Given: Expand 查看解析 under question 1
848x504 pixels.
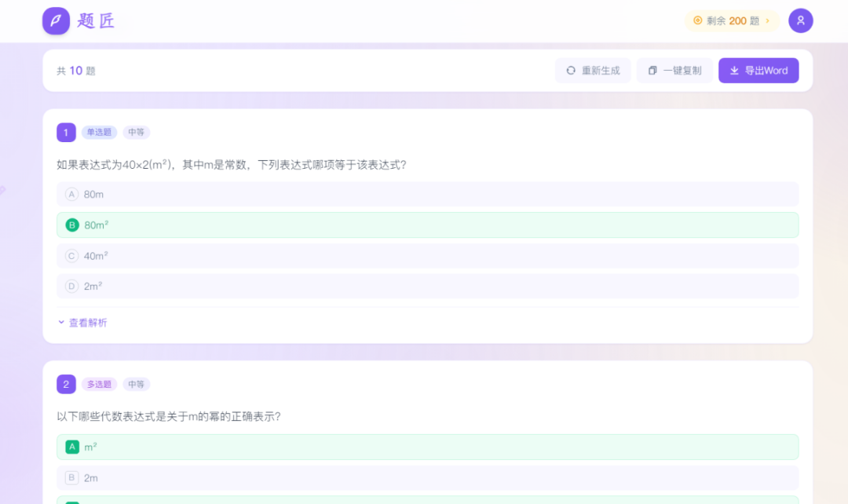Looking at the screenshot, I should (x=82, y=323).
